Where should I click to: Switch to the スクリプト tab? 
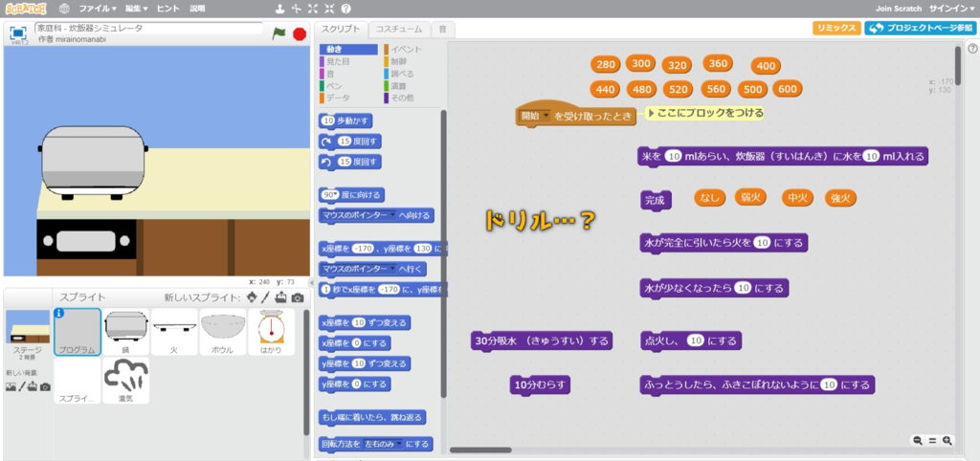pyautogui.click(x=341, y=29)
